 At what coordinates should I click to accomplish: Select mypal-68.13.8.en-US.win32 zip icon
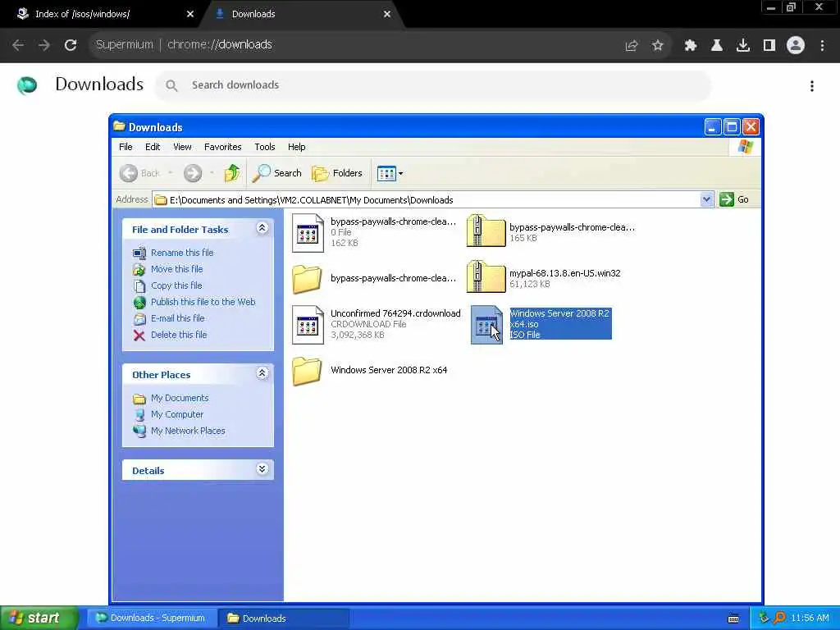click(486, 277)
